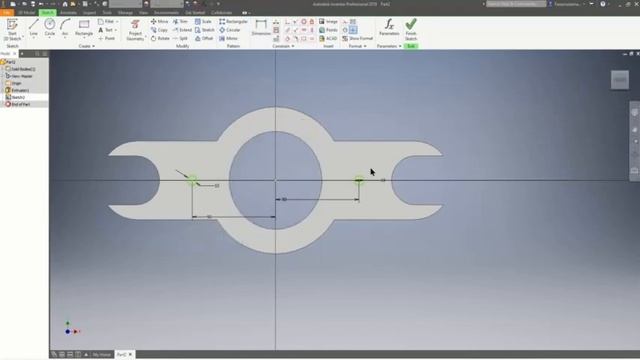
Task: Select the Copy tool
Action: point(159,30)
